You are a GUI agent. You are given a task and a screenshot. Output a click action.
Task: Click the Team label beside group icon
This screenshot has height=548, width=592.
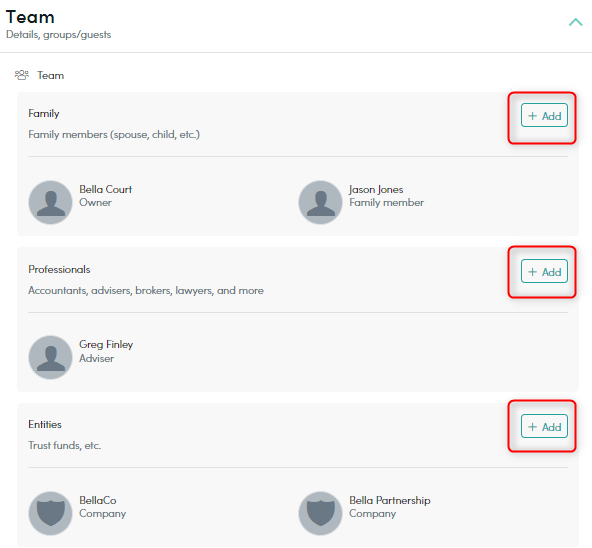point(50,76)
